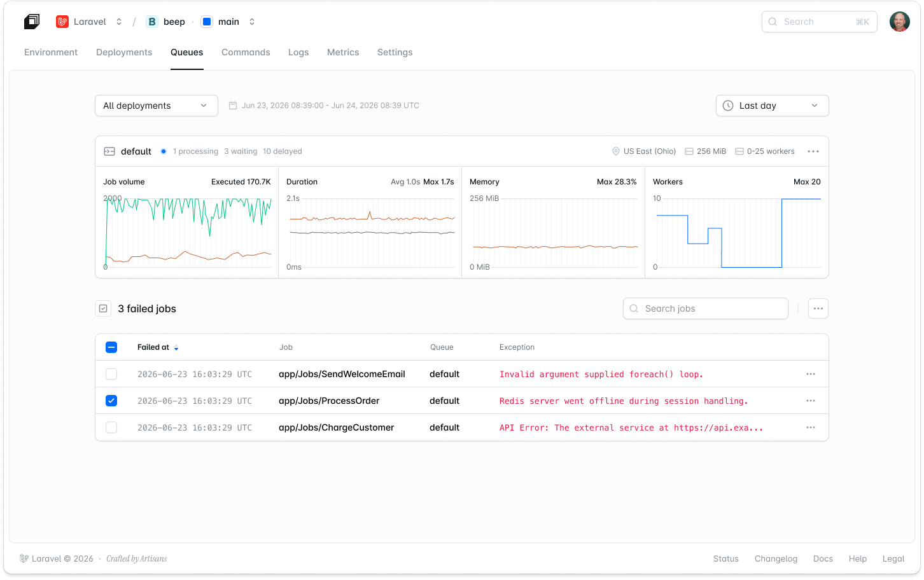Switch to the Commands tab
This screenshot has width=924, height=580.
pyautogui.click(x=246, y=52)
